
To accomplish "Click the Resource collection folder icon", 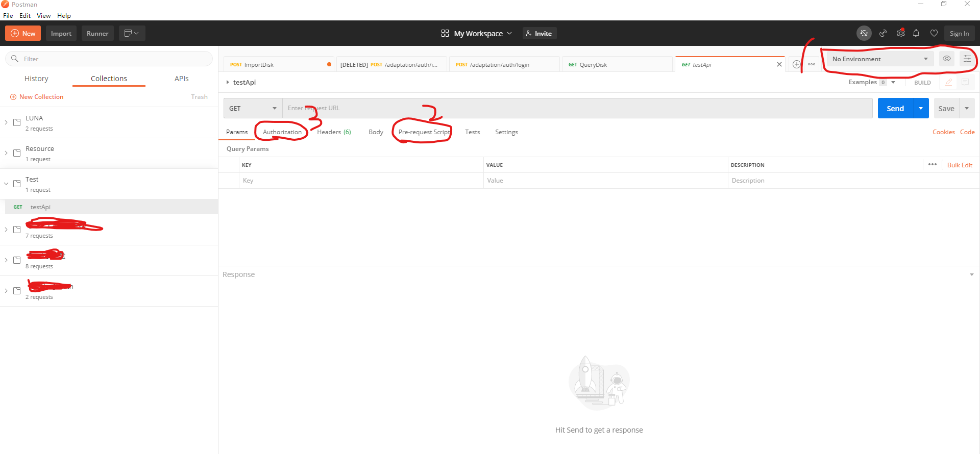I will point(17,153).
